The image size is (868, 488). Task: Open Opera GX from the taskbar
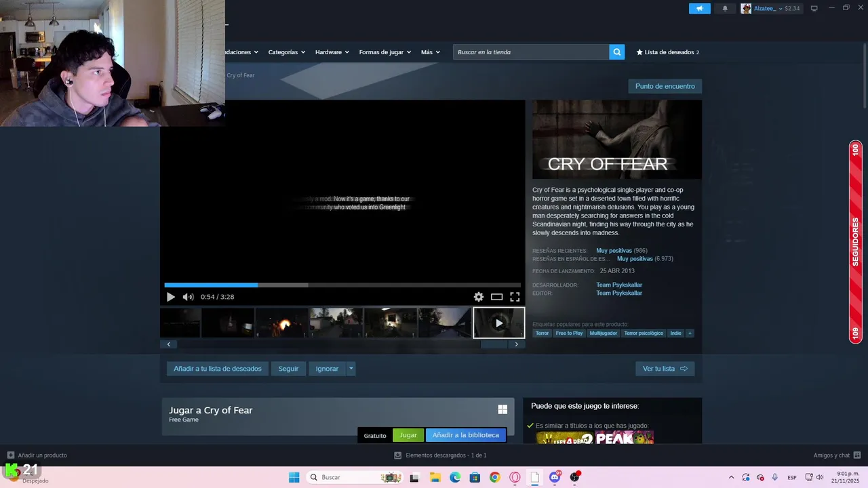click(515, 477)
